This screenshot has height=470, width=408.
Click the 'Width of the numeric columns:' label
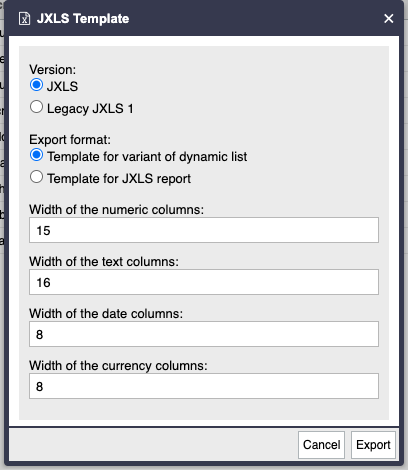tap(116, 210)
